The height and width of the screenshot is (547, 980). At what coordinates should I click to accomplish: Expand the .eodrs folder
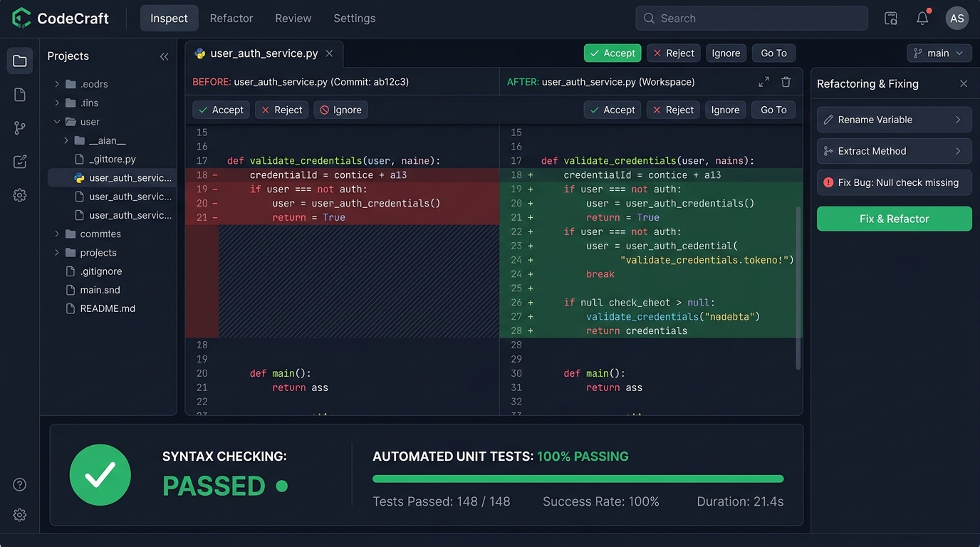(x=57, y=84)
